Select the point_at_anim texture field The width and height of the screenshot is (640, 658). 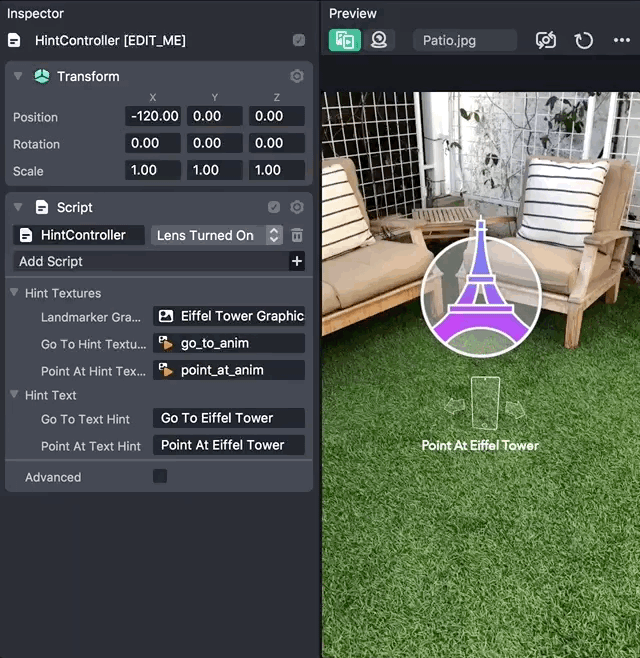[x=229, y=370]
